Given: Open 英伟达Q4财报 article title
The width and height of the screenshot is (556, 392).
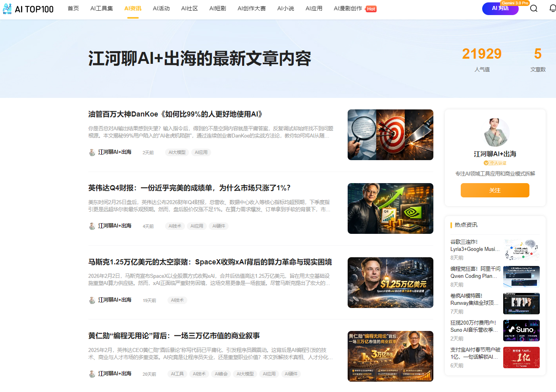Looking at the screenshot, I should pos(189,188).
